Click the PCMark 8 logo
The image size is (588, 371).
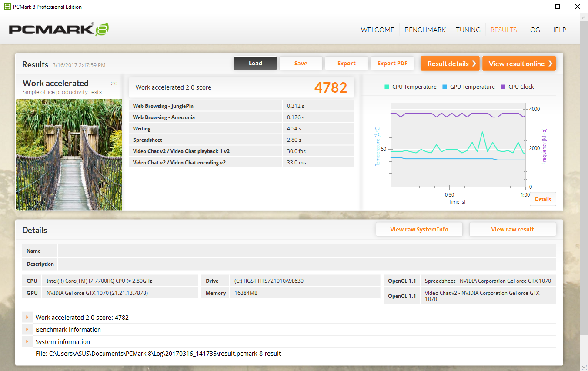59,30
